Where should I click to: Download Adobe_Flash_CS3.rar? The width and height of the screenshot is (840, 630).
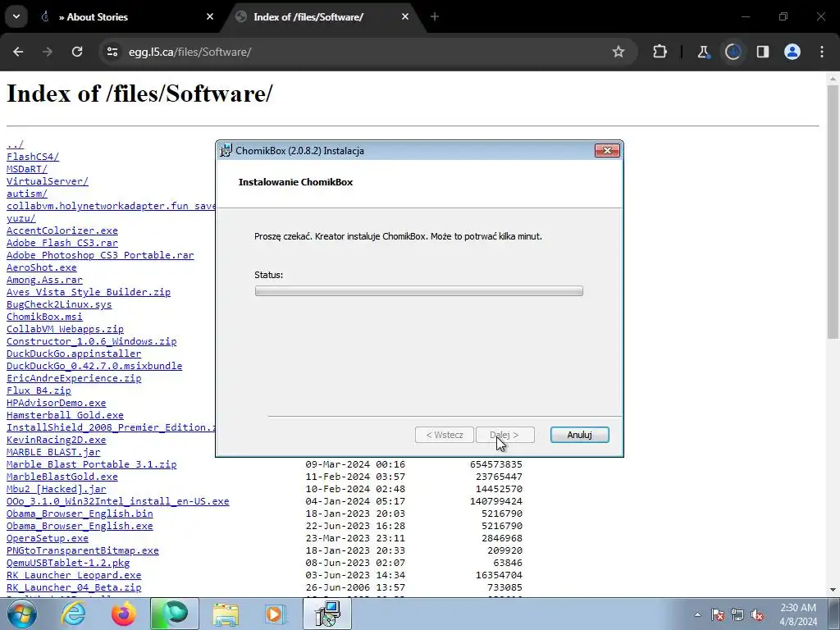tap(62, 243)
